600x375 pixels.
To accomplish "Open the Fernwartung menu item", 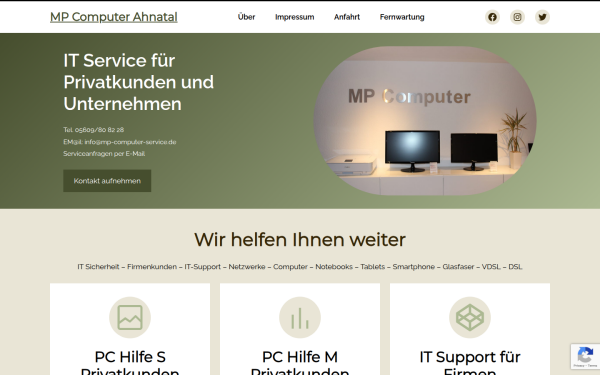I will point(402,17).
